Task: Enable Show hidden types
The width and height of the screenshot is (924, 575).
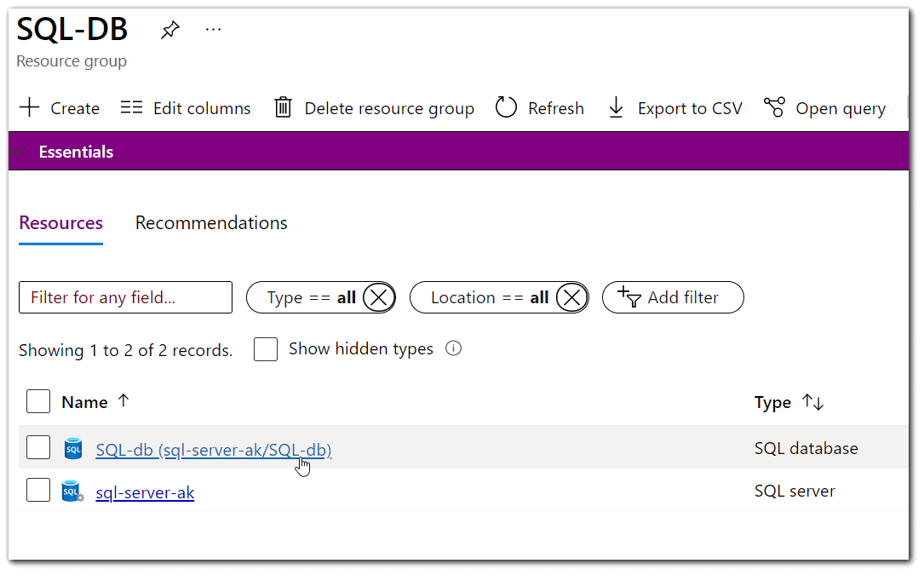Action: point(266,348)
